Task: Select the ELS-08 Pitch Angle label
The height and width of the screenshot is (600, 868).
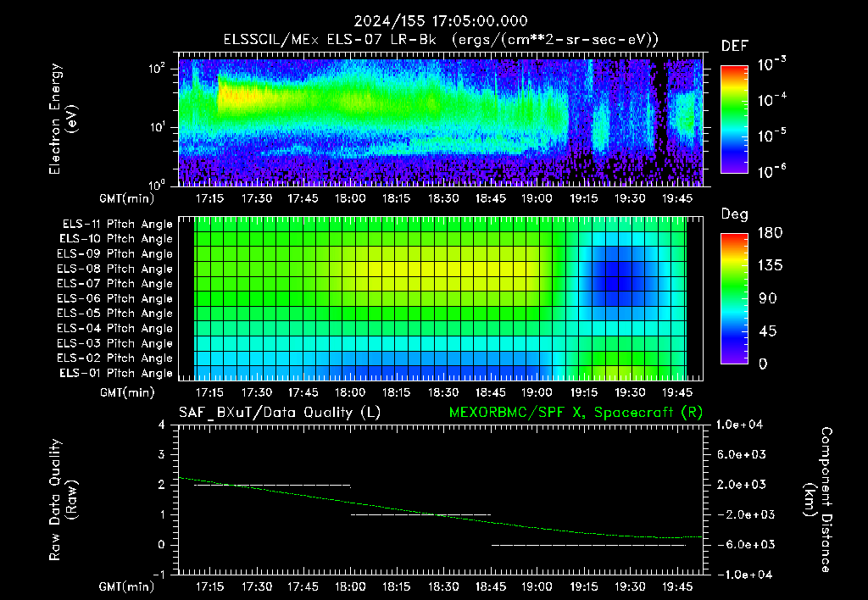Action: point(115,269)
